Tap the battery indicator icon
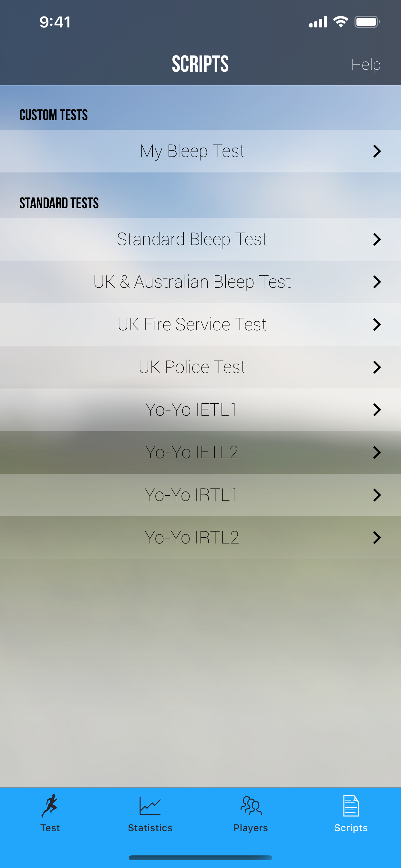Image resolution: width=401 pixels, height=868 pixels. coord(367,22)
